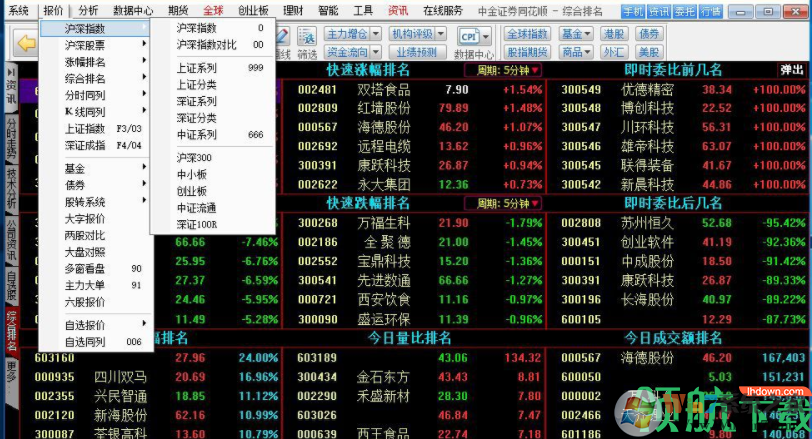Expand 自选报价 submenu
The height and width of the screenshot is (439, 812).
coord(96,325)
